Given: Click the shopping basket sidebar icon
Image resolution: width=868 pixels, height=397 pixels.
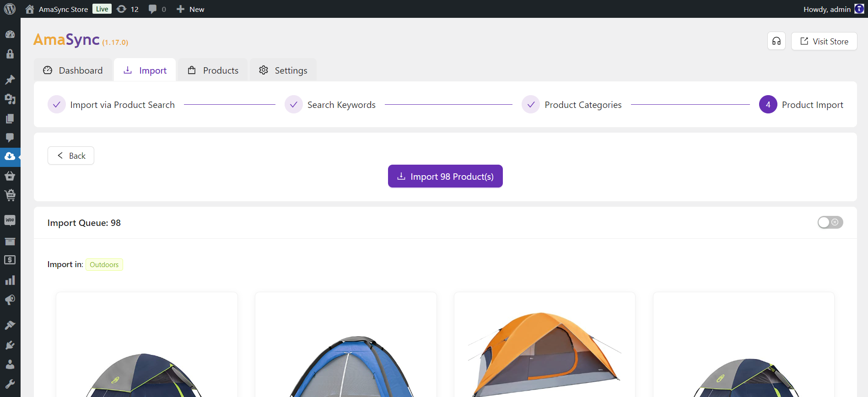Looking at the screenshot, I should pyautogui.click(x=10, y=176).
